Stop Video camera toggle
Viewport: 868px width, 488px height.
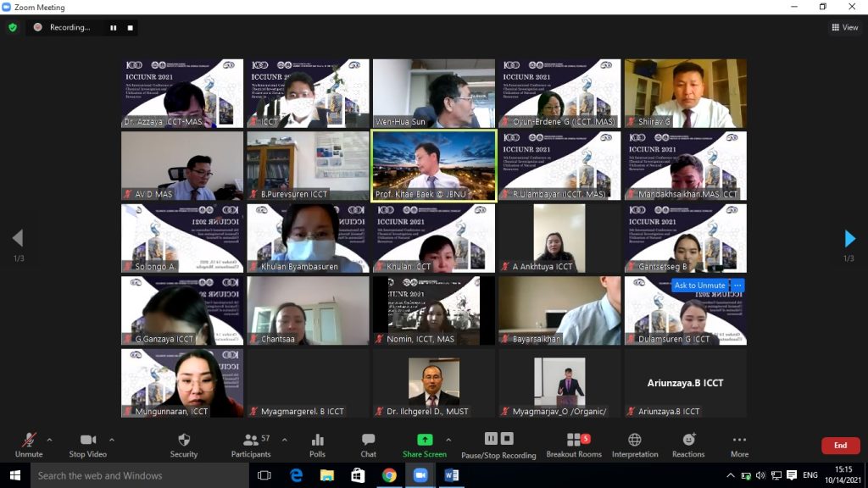tap(87, 445)
